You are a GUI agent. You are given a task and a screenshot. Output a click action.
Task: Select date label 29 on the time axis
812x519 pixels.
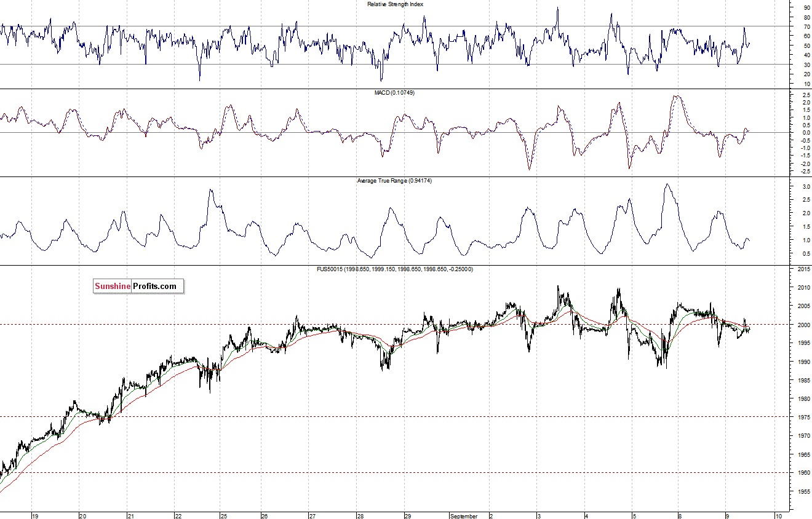click(407, 516)
